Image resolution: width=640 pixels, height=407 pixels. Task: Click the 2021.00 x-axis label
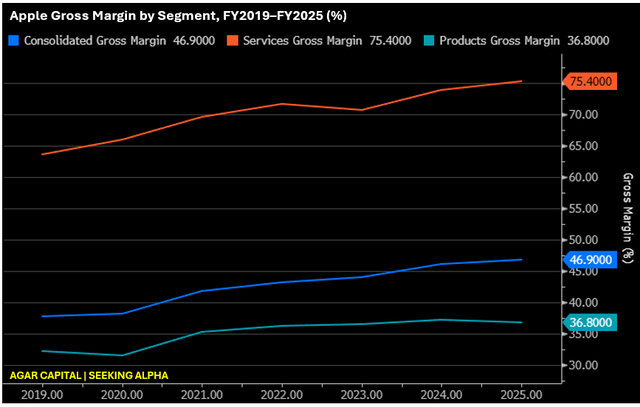point(202,395)
